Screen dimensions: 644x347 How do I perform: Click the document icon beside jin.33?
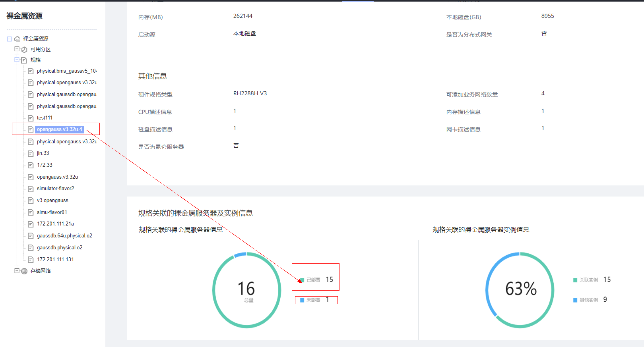coord(31,153)
